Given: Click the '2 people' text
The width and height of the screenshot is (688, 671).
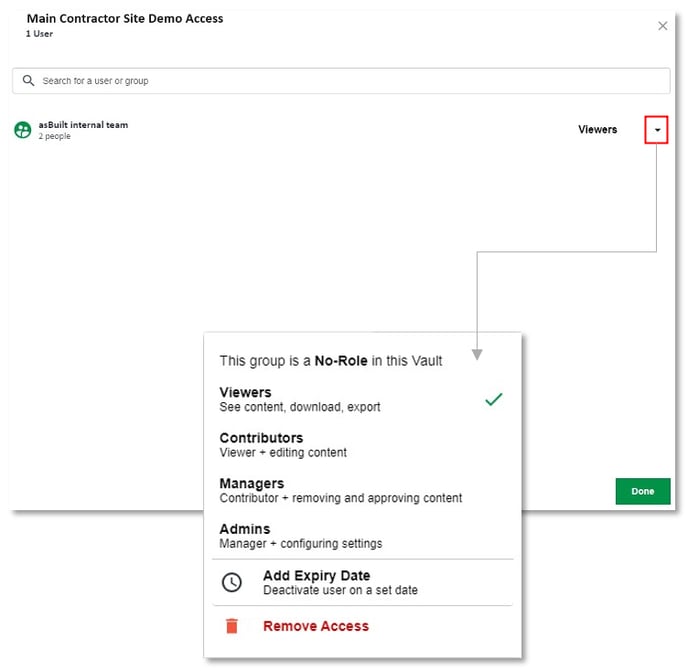Looking at the screenshot, I should 54,136.
